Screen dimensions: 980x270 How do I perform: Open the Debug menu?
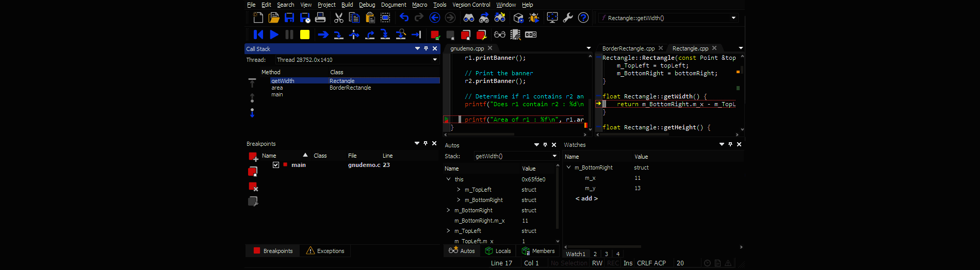point(367,5)
